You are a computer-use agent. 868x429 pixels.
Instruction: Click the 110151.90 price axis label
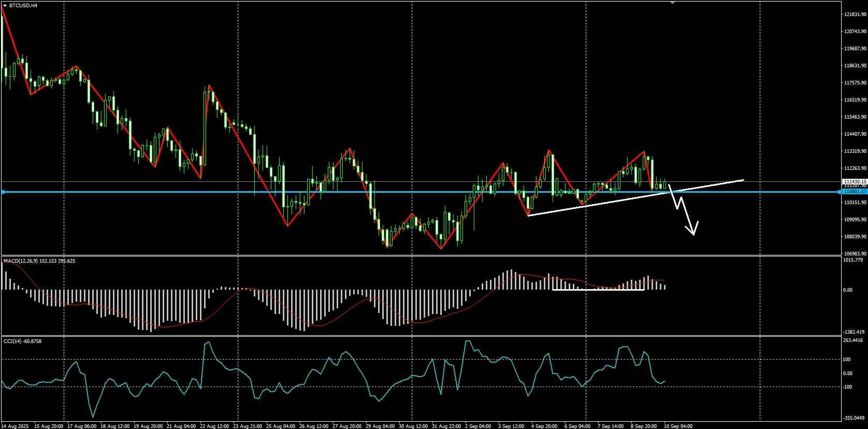pyautogui.click(x=855, y=203)
